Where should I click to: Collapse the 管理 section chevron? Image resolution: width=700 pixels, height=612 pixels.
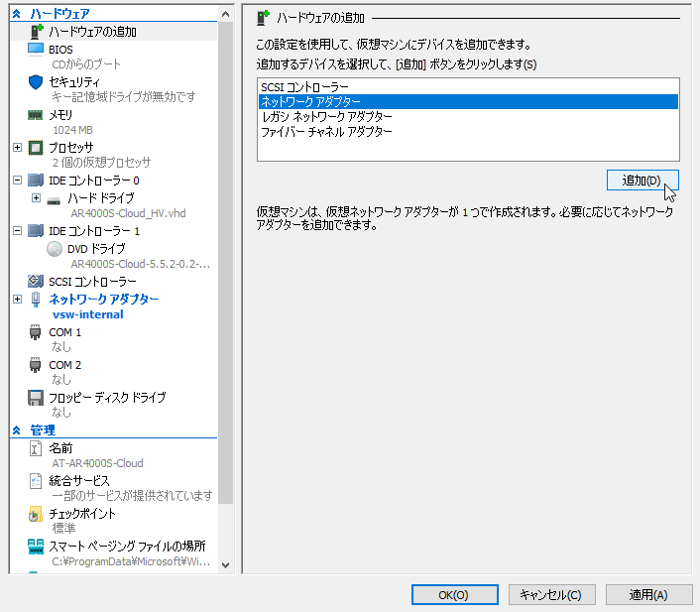pyautogui.click(x=17, y=430)
